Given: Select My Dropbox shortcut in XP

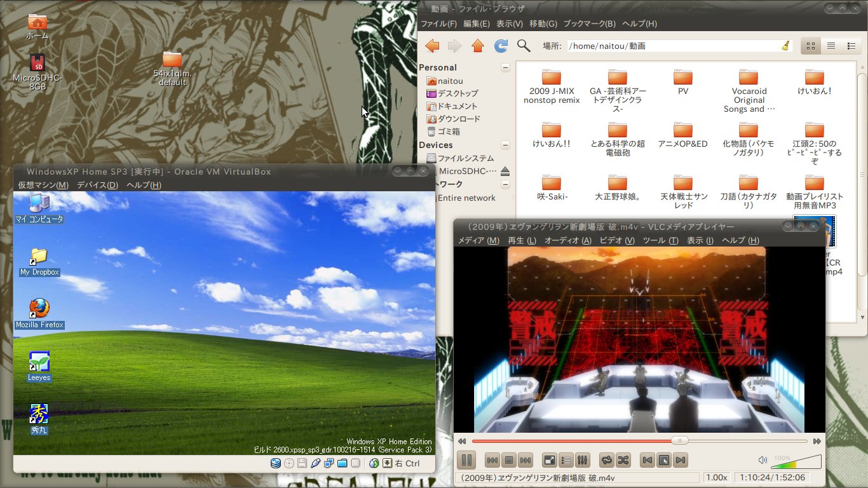Looking at the screenshot, I should coord(39,261).
